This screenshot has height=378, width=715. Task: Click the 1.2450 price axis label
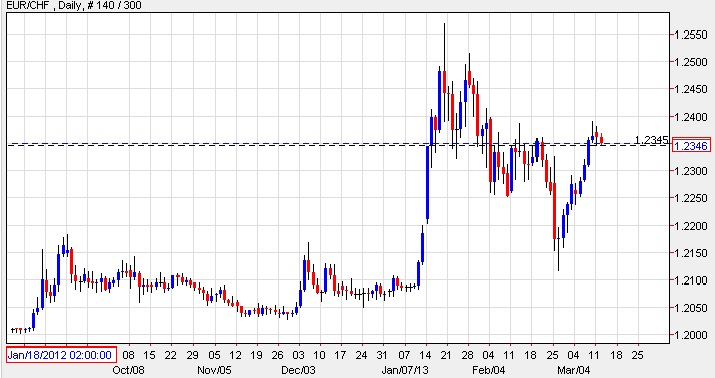pos(691,89)
